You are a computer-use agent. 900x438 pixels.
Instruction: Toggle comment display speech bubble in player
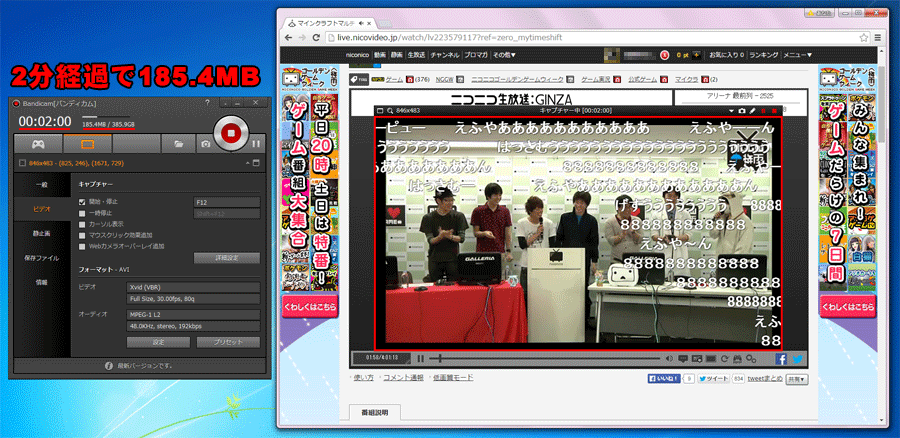point(683,359)
